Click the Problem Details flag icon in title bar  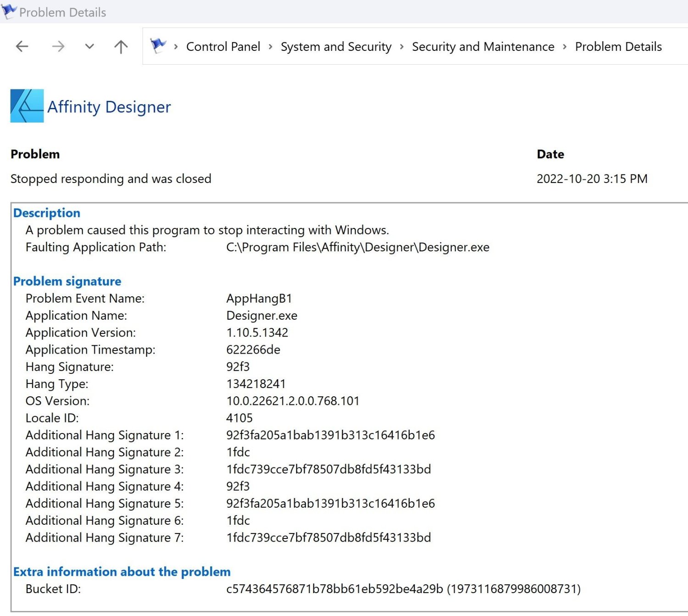coord(9,11)
